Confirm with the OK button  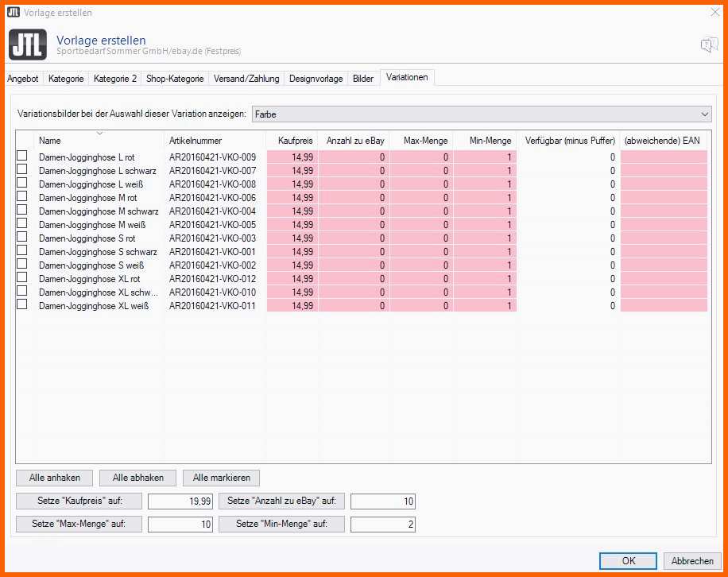[x=628, y=560]
